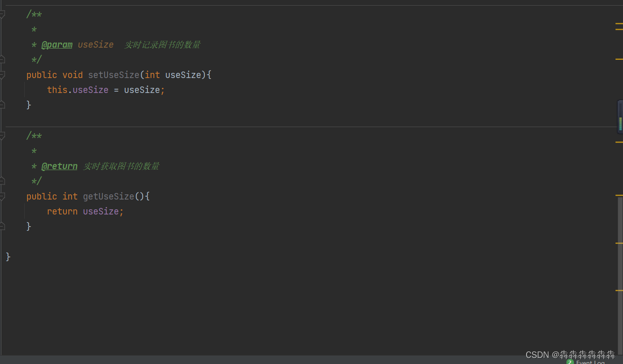Collapse the Javadoc comment above setUseSize

pos(2,14)
